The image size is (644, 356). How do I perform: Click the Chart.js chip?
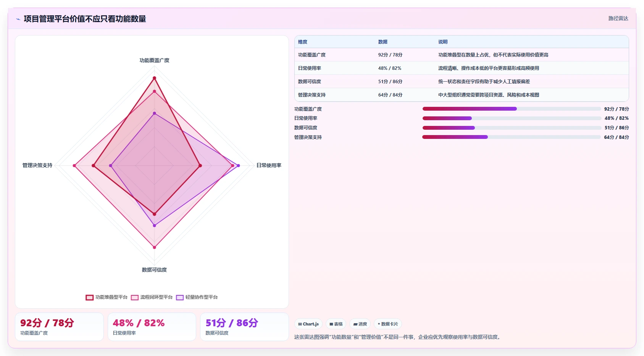coord(308,324)
